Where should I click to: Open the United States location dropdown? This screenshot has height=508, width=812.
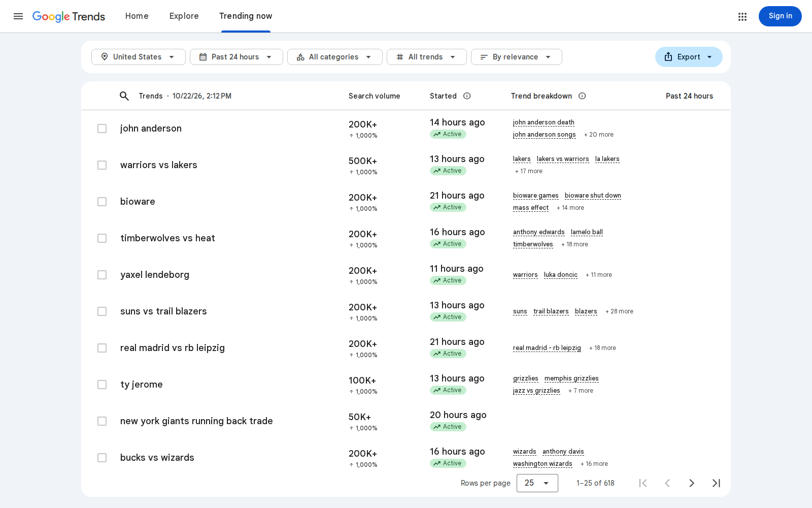[x=139, y=57]
